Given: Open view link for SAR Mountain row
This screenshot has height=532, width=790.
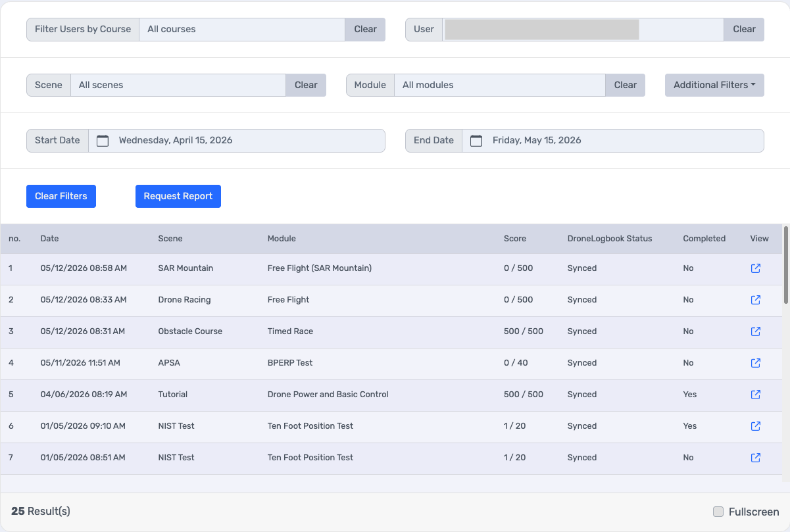Looking at the screenshot, I should (x=756, y=268).
